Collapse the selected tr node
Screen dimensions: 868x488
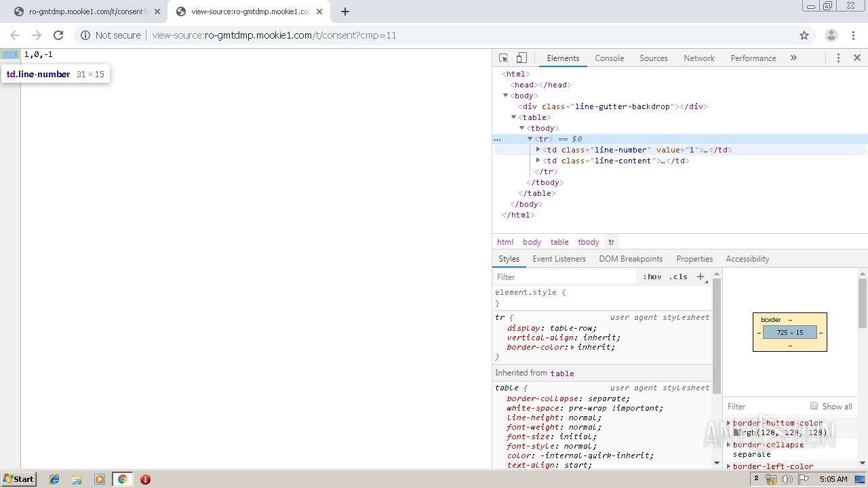530,139
